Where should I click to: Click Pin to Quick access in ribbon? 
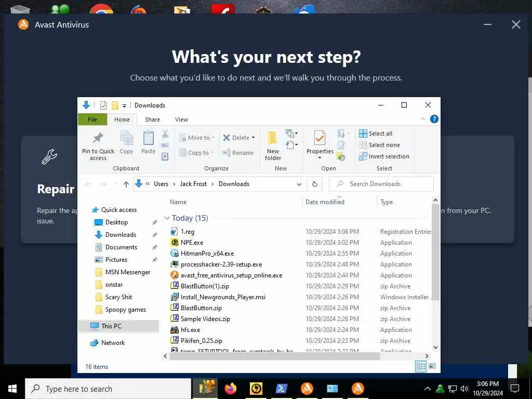(98, 146)
